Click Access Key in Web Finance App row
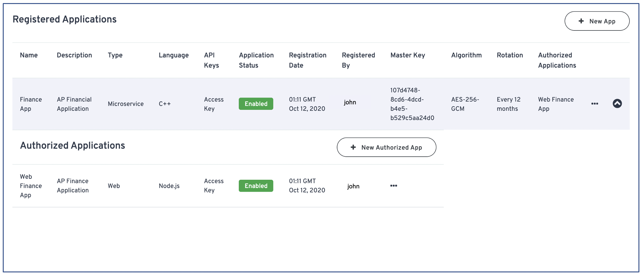The image size is (644, 277). [x=214, y=186]
